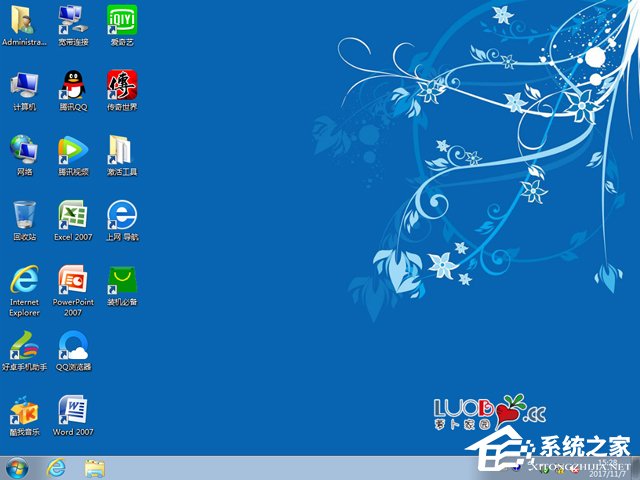Select the Excel 2007 shortcut
Image resolution: width=640 pixels, height=480 pixels.
pyautogui.click(x=73, y=214)
